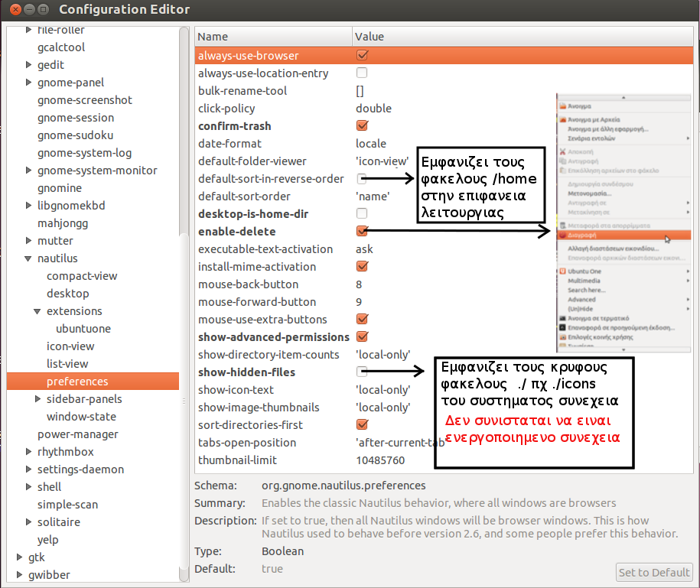Screen dimensions: 700x588
Task: Click the Μεταφορά στα απορρίμματα trash icon
Action: pyautogui.click(x=562, y=226)
